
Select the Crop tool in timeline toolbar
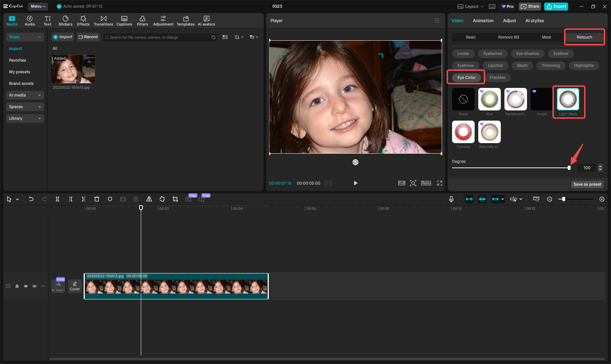pyautogui.click(x=175, y=199)
